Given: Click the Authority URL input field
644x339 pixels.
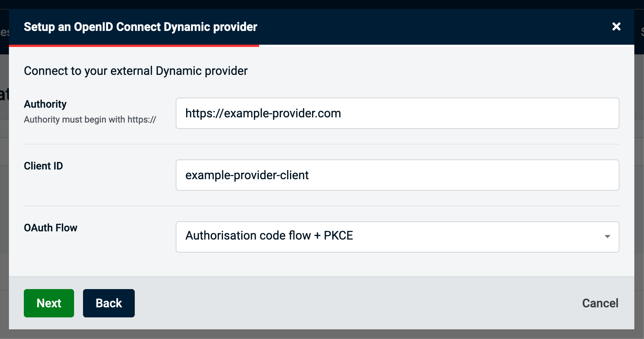Looking at the screenshot, I should click(x=397, y=113).
